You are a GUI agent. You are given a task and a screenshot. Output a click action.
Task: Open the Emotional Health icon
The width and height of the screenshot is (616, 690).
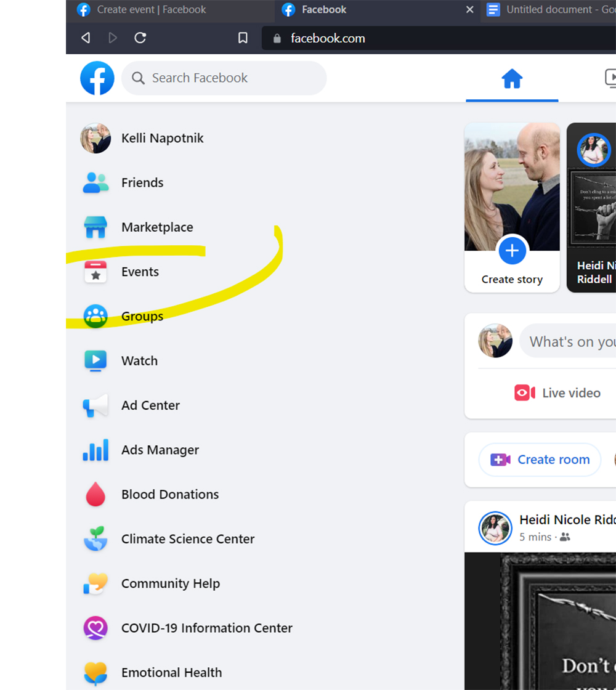(x=95, y=673)
